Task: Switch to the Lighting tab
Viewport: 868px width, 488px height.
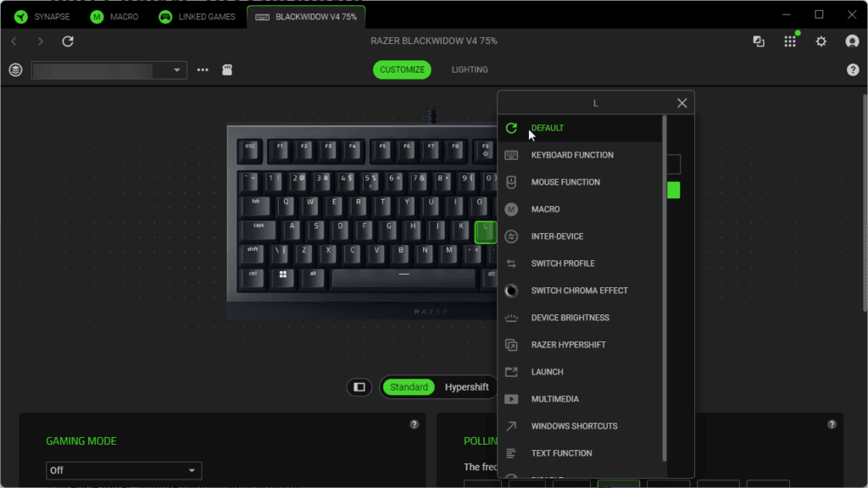Action: [x=470, y=69]
